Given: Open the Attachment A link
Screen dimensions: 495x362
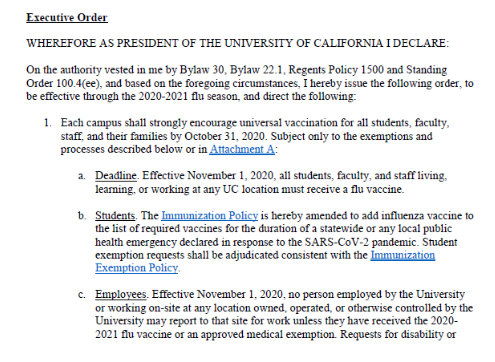Looking at the screenshot, I should point(242,149).
